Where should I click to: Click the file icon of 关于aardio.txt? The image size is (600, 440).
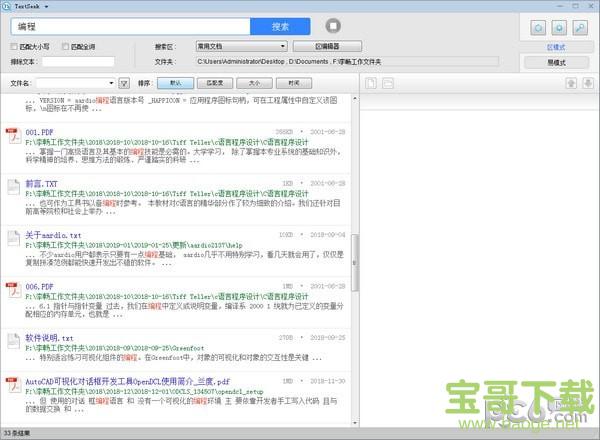(14, 239)
